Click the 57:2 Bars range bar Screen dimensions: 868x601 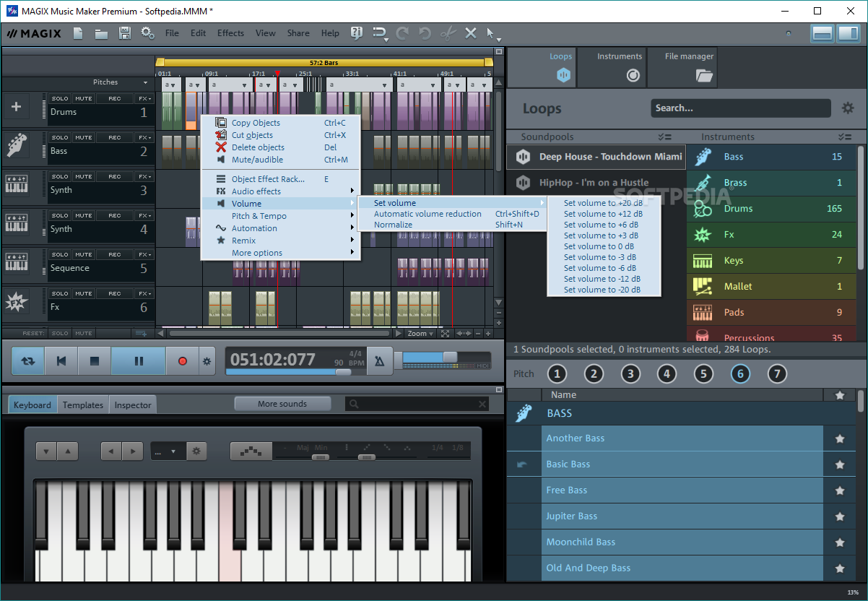[x=324, y=63]
